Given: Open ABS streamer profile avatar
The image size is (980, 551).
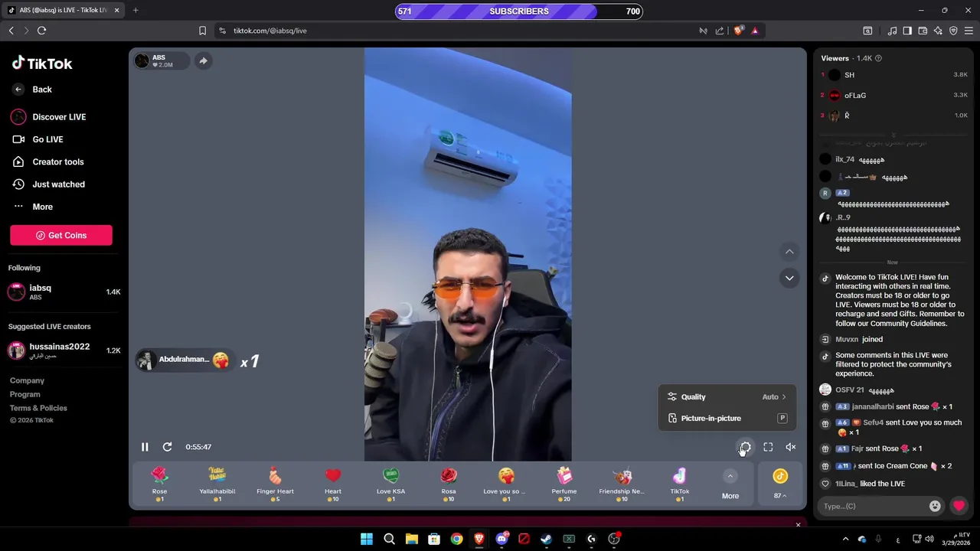Looking at the screenshot, I should pos(142,61).
